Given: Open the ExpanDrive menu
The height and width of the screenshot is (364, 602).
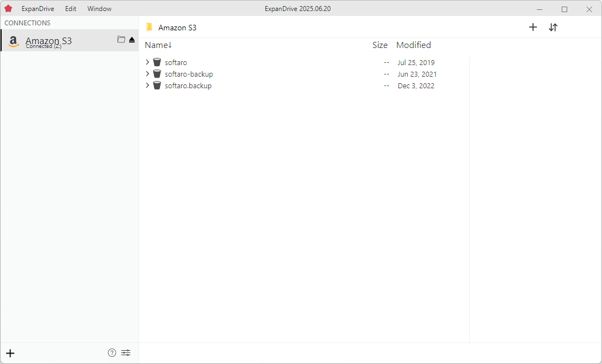Looking at the screenshot, I should tap(38, 9).
